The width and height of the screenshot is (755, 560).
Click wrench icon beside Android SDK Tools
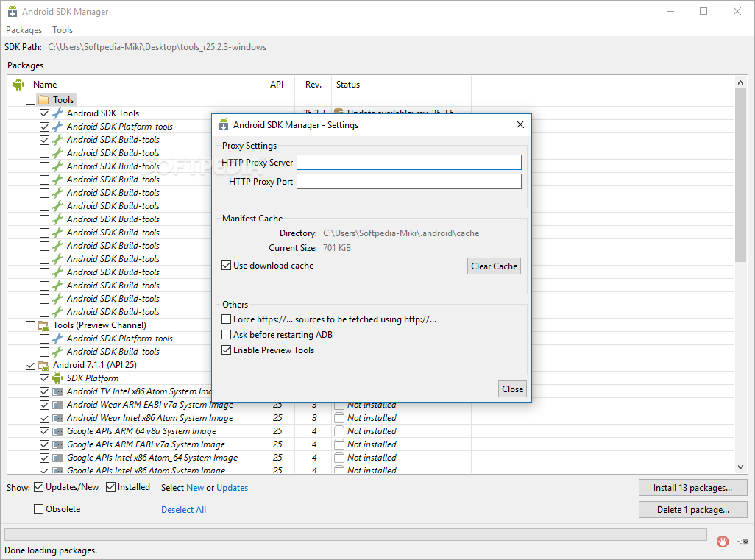(x=57, y=113)
